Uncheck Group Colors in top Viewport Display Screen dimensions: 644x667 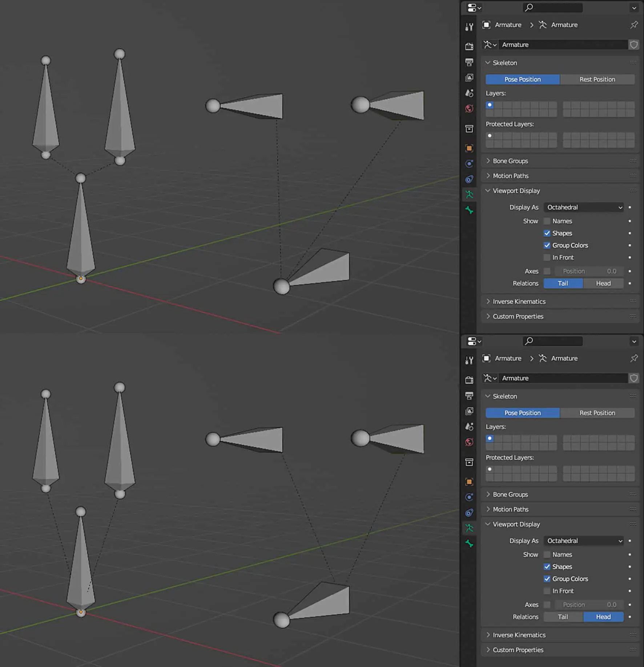(547, 245)
